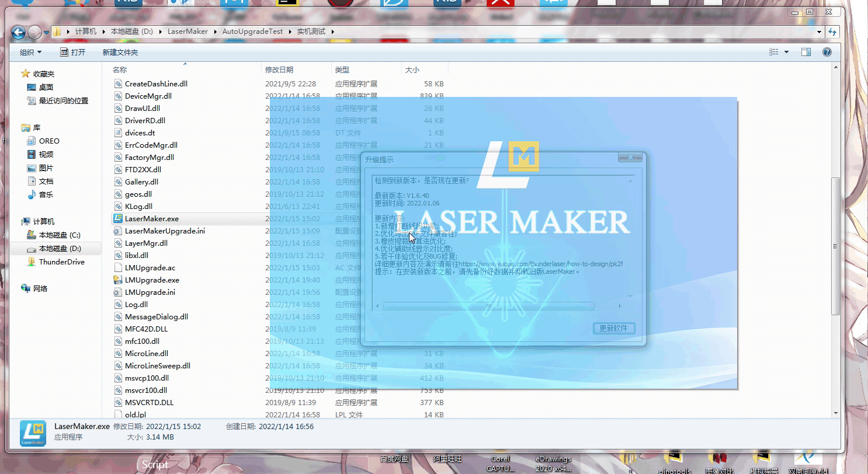Select LMUpgrade.exe file icon
The height and width of the screenshot is (474, 868).
[x=119, y=280]
